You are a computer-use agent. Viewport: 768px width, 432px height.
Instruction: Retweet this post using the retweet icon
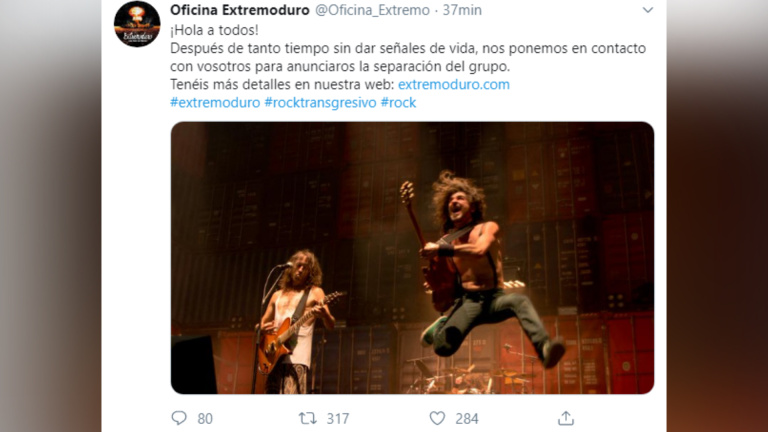point(308,418)
